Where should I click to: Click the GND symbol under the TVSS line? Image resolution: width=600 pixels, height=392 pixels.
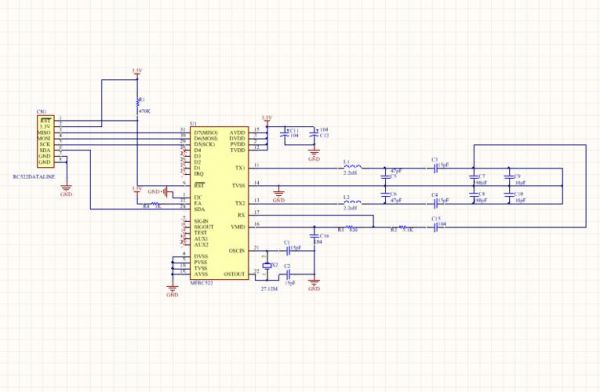279,194
